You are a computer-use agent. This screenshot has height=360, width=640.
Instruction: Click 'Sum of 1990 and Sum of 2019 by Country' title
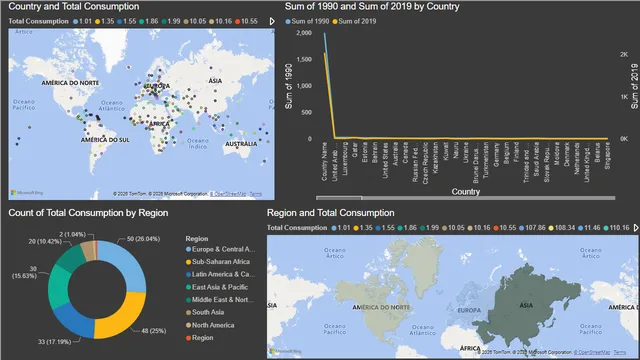[x=372, y=7]
